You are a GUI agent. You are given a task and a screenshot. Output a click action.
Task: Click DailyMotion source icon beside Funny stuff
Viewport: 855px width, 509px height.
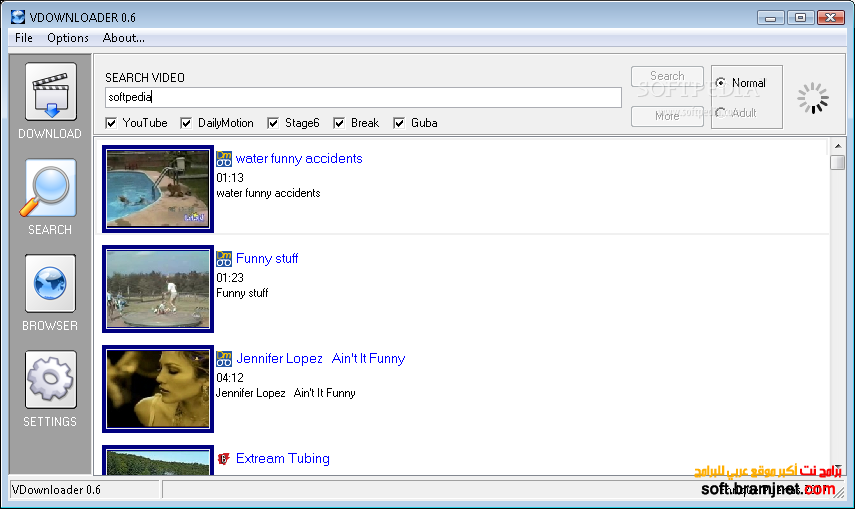224,258
